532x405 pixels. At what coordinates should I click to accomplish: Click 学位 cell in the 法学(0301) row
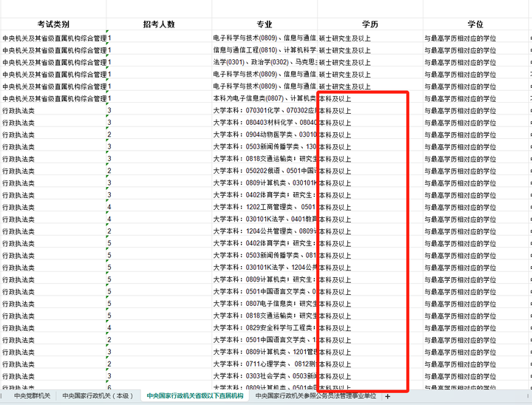click(475, 63)
